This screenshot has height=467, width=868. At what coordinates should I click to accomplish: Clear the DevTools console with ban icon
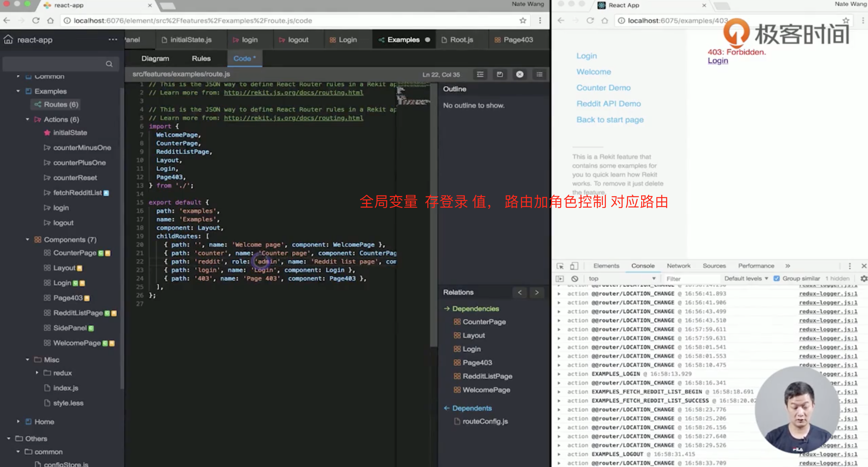click(575, 279)
